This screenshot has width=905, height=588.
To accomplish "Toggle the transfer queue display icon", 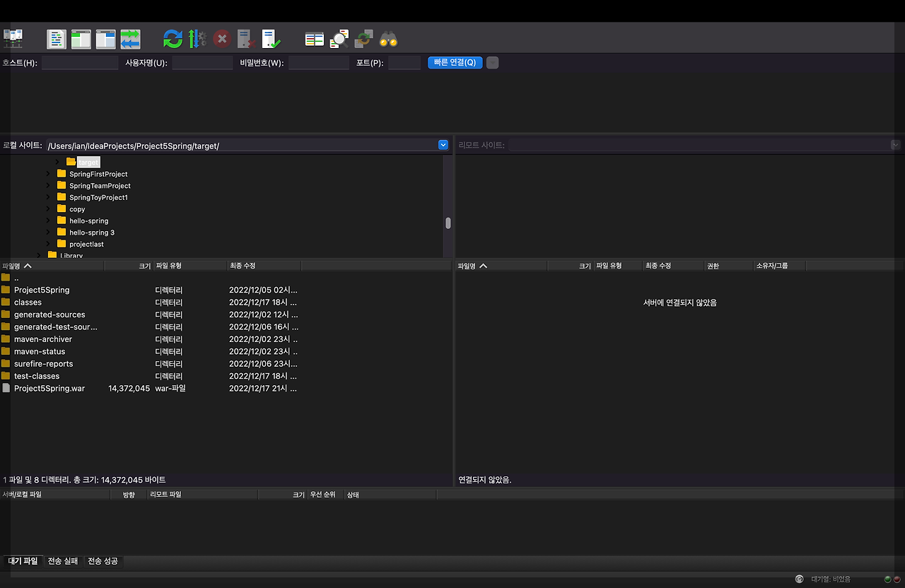I will pos(130,39).
